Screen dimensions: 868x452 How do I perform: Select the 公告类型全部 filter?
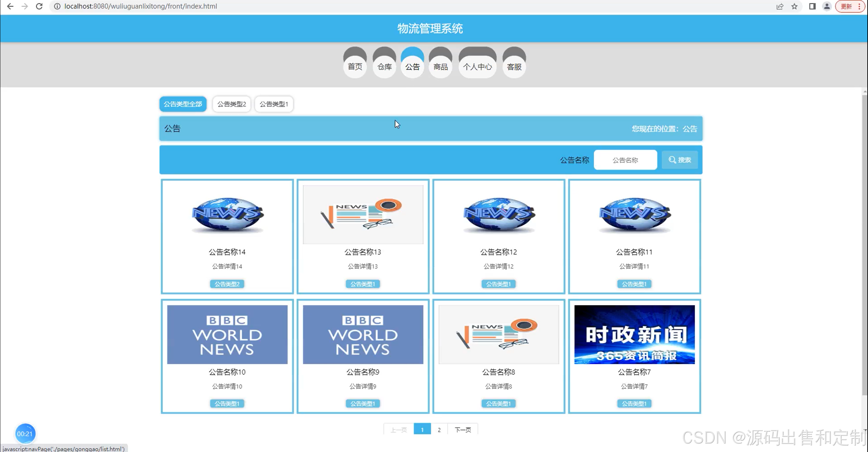tap(183, 104)
